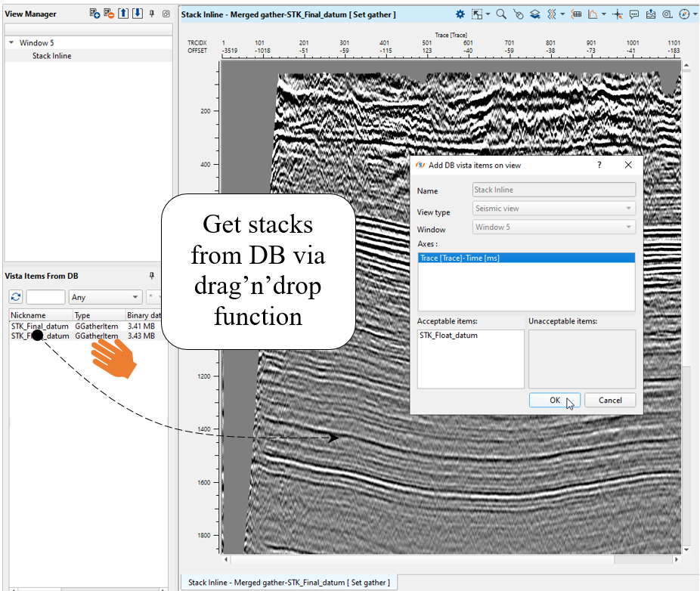Click OK in Add DB vista items dialog
This screenshot has height=591, width=700.
[555, 401]
